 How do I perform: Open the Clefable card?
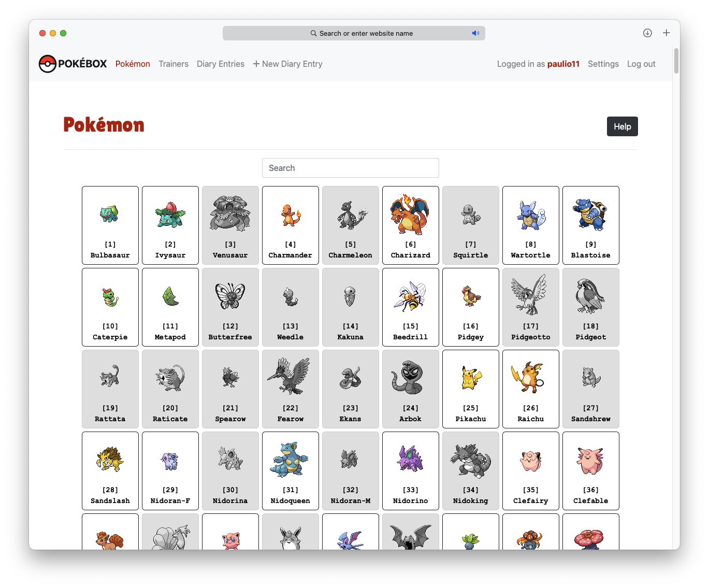[x=591, y=471]
